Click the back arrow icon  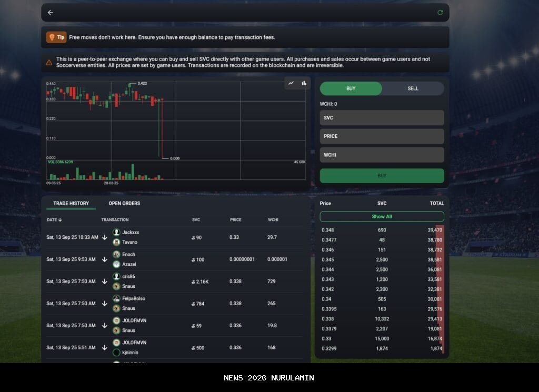[51, 13]
